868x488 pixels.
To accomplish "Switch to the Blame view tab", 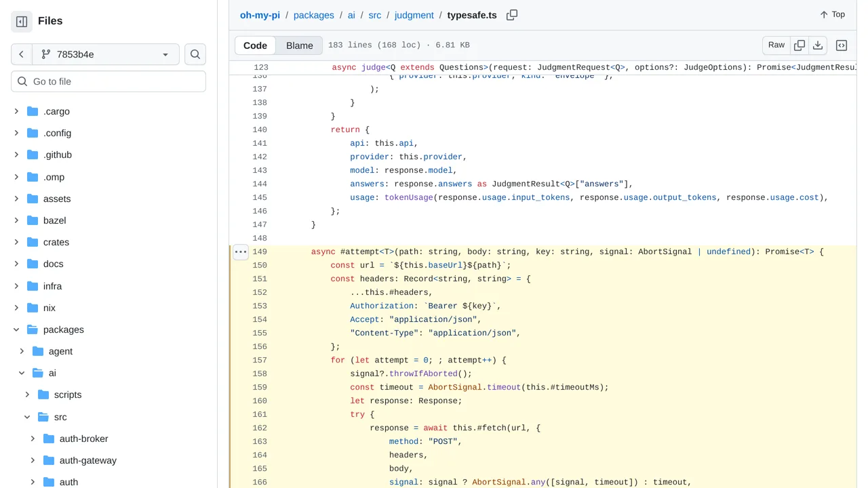I will click(x=300, y=45).
